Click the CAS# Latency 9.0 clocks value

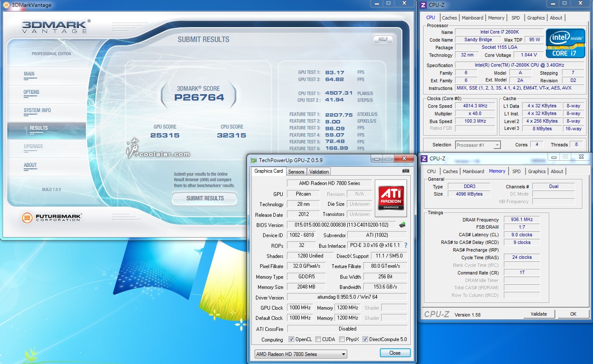[x=522, y=235]
